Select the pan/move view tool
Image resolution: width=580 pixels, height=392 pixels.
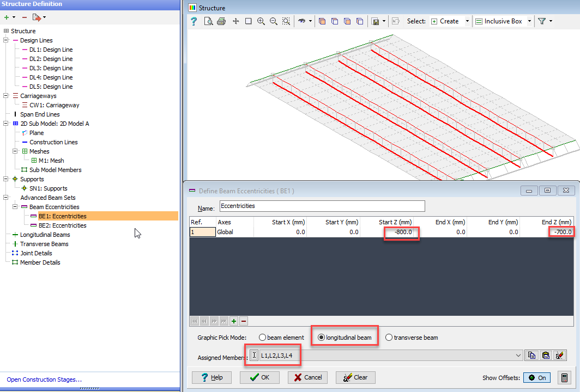(236, 21)
